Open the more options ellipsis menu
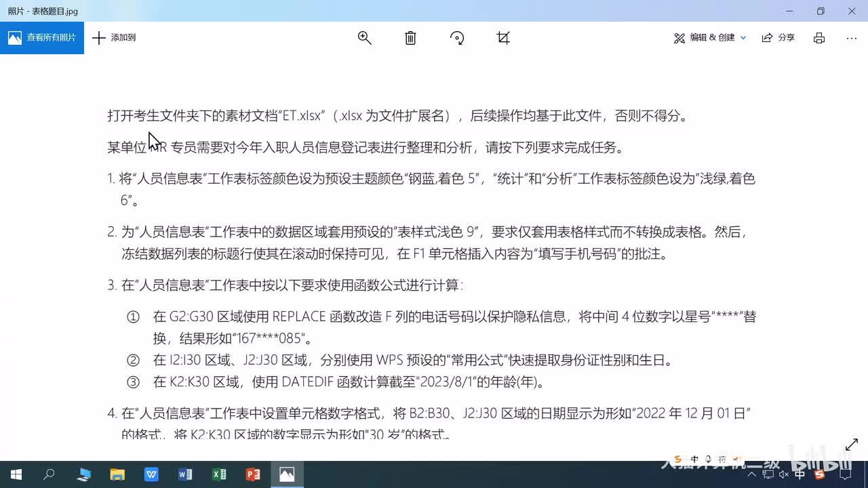The width and height of the screenshot is (868, 488). tap(852, 38)
